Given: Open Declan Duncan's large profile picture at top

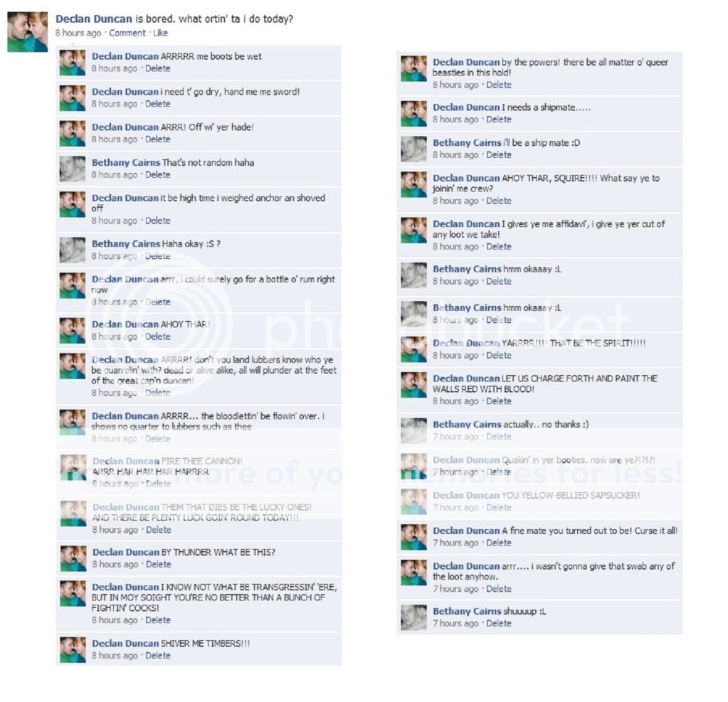Looking at the screenshot, I should point(27,31).
